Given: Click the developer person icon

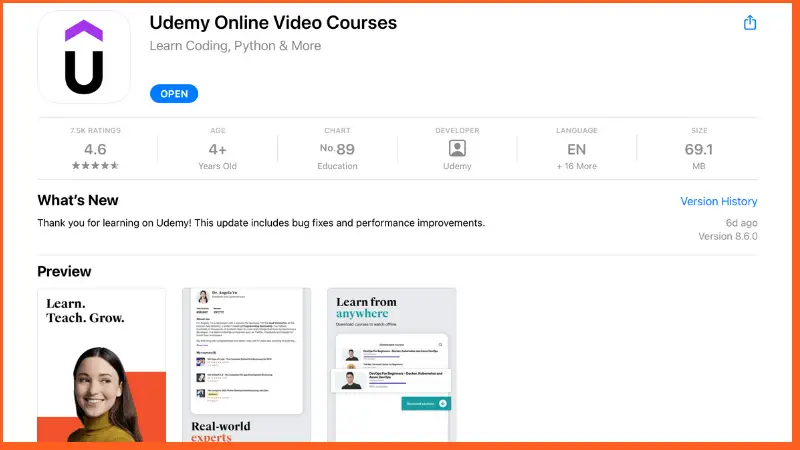Looking at the screenshot, I should pos(457,148).
